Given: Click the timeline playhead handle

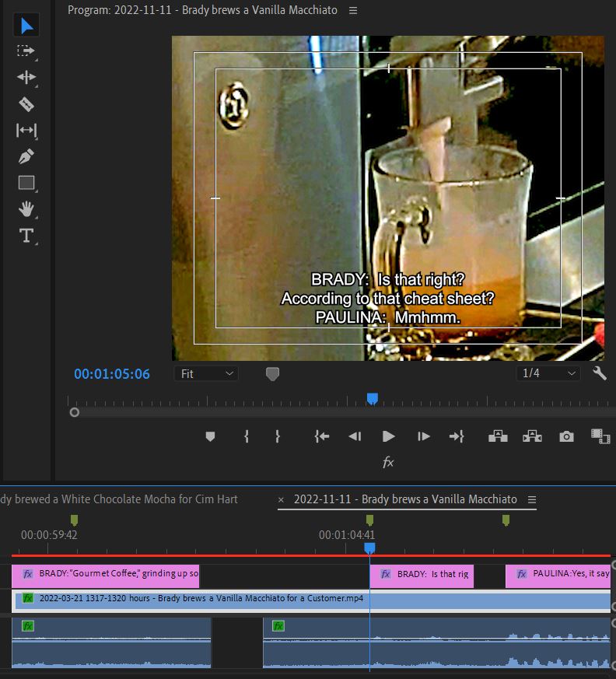Looking at the screenshot, I should point(369,548).
